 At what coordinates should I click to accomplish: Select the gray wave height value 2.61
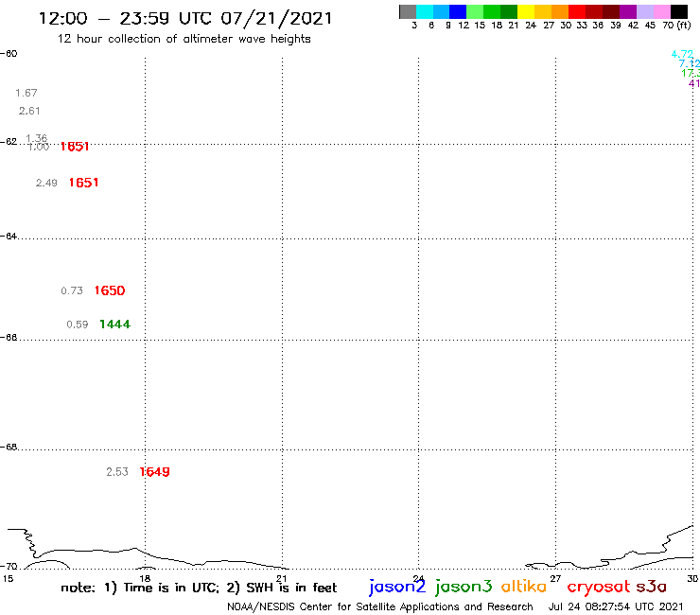(29, 111)
